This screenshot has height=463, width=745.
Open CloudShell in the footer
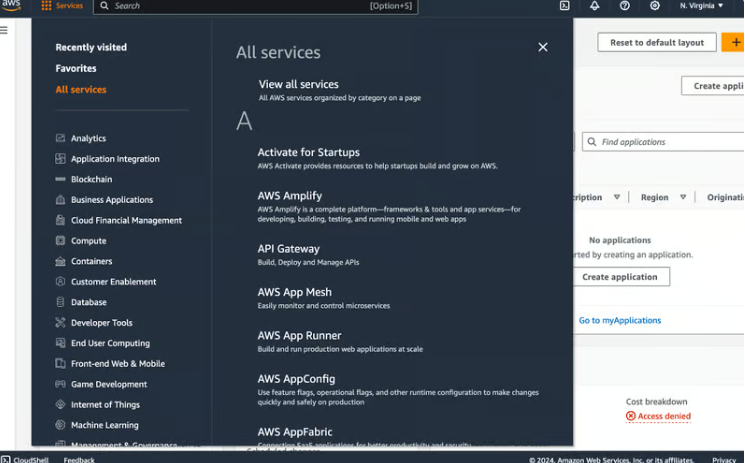tap(25, 460)
